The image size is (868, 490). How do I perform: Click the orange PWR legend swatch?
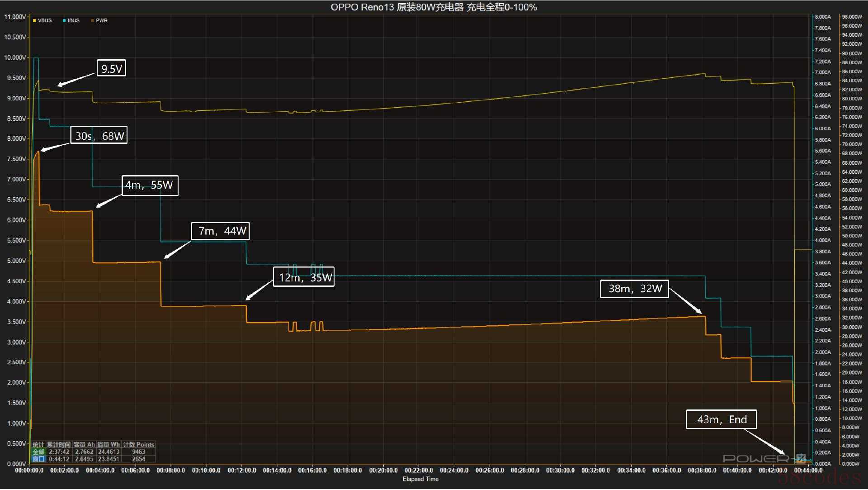(93, 20)
